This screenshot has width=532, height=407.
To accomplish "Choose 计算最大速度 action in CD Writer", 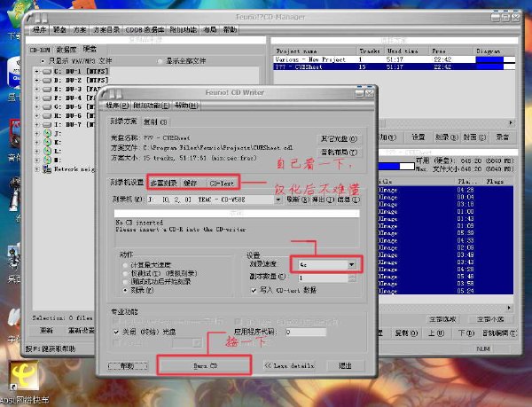I will [x=125, y=265].
